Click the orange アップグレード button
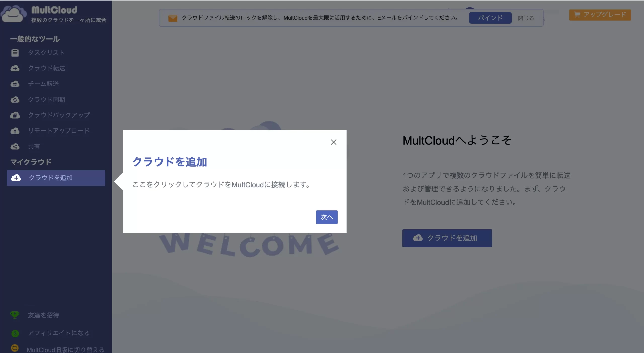The image size is (644, 353). [600, 15]
